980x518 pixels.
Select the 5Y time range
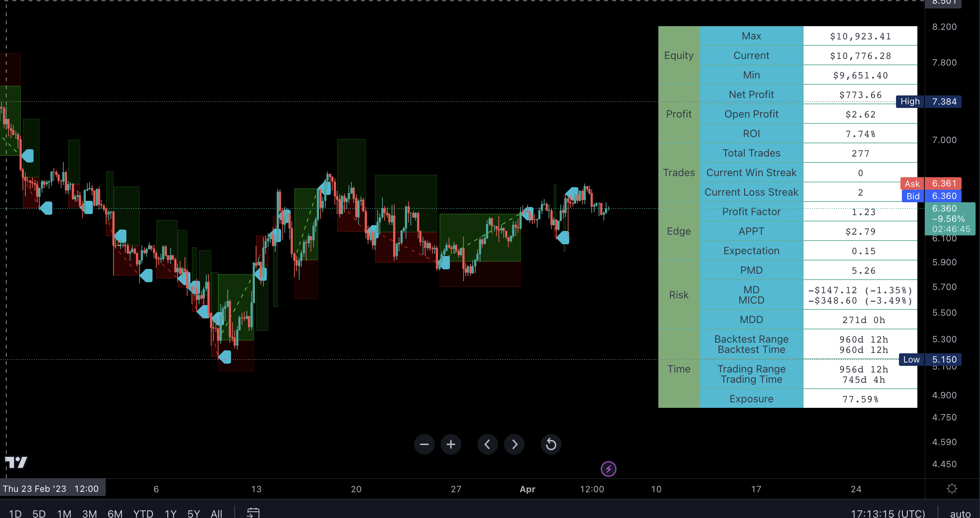tap(193, 514)
